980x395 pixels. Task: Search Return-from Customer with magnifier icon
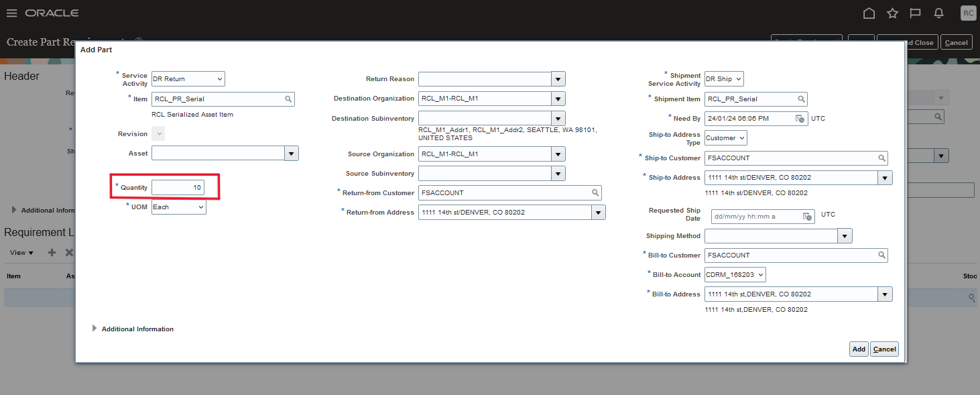(595, 193)
